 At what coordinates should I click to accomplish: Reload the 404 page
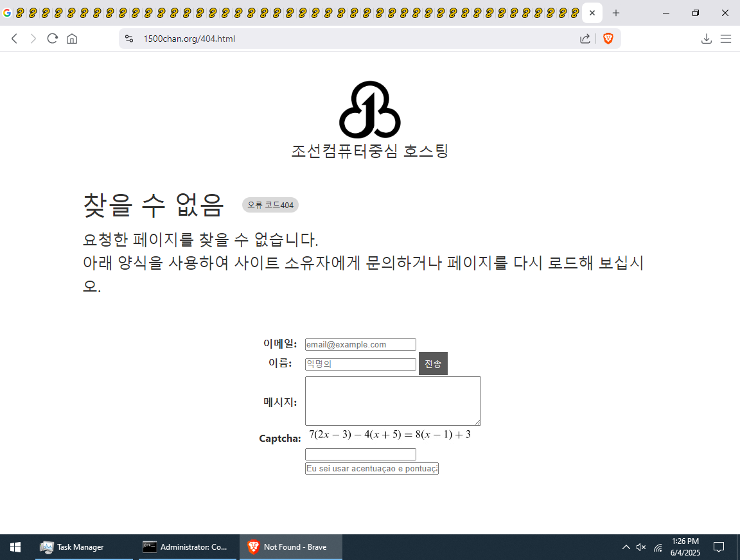tap(53, 39)
